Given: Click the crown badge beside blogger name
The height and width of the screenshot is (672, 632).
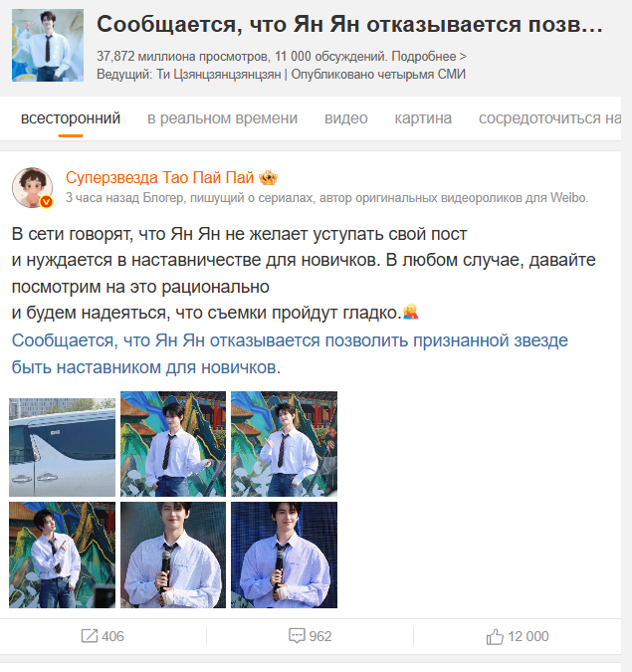Looking at the screenshot, I should coord(268,177).
